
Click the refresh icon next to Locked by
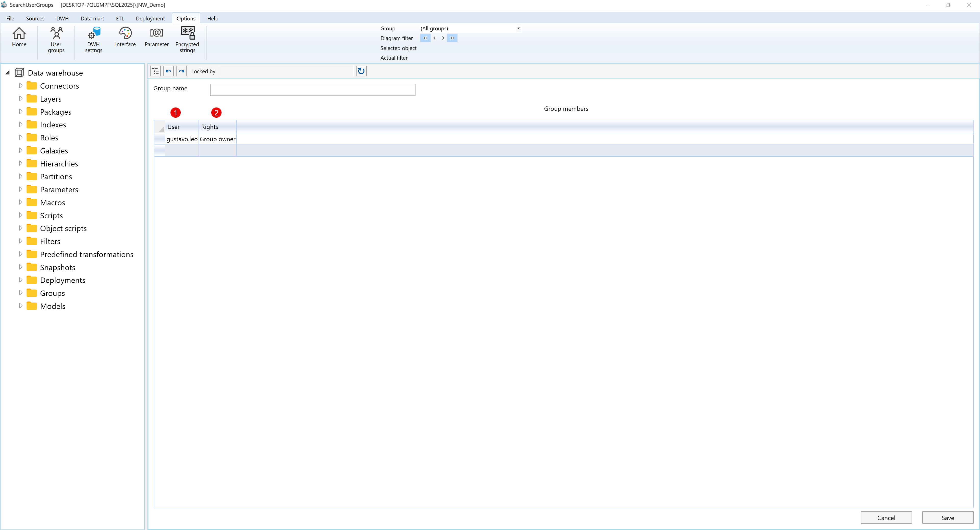click(x=361, y=71)
